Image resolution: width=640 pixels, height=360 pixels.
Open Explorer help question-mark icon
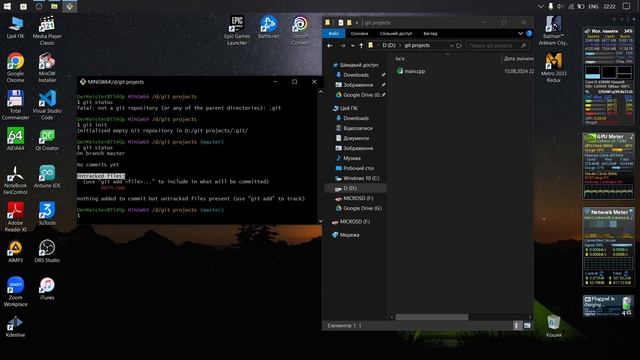(x=529, y=33)
